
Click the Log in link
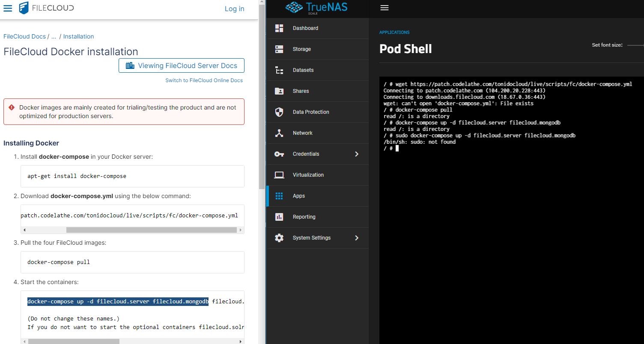point(234,9)
